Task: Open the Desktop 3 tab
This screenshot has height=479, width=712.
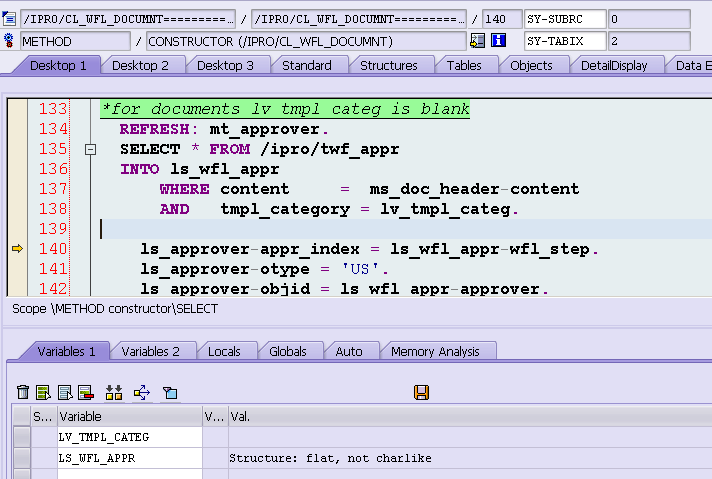Action: pyautogui.click(x=225, y=66)
